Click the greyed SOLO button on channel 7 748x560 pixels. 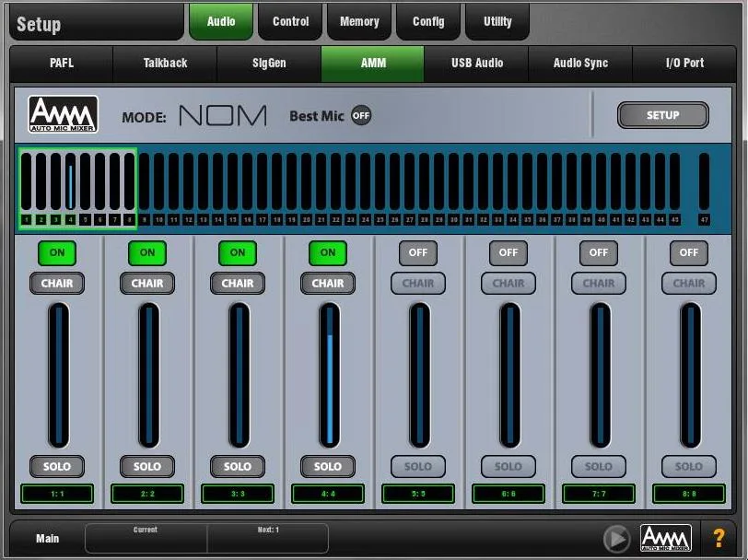(598, 466)
